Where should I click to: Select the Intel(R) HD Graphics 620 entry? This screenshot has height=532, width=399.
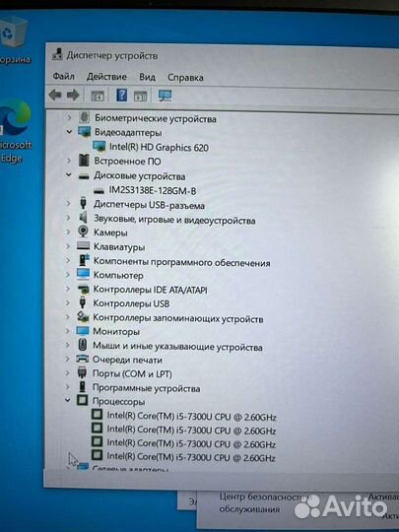point(159,147)
